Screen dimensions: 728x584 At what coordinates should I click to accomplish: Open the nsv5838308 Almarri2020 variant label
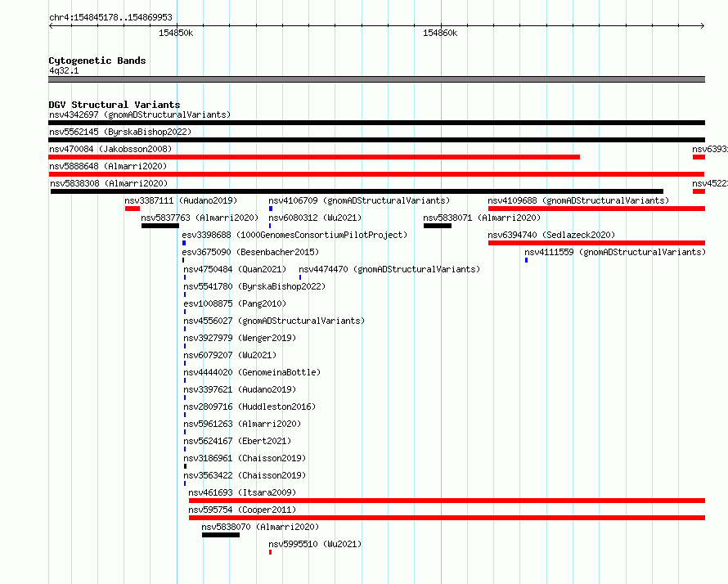click(x=109, y=183)
